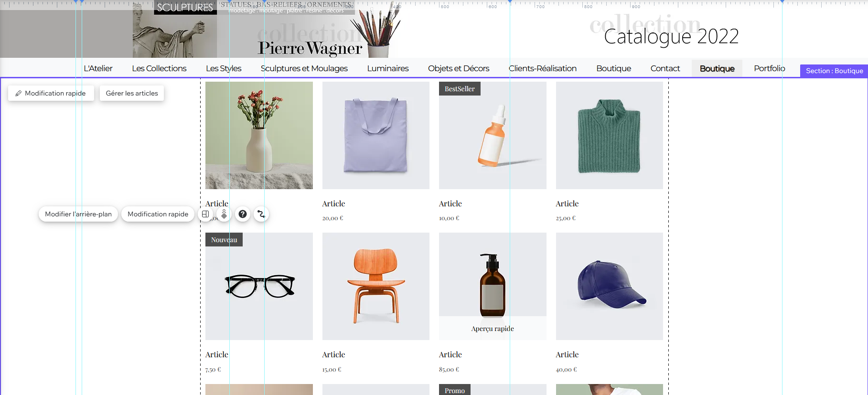Go to Sculptures et Moulages page

pyautogui.click(x=304, y=68)
